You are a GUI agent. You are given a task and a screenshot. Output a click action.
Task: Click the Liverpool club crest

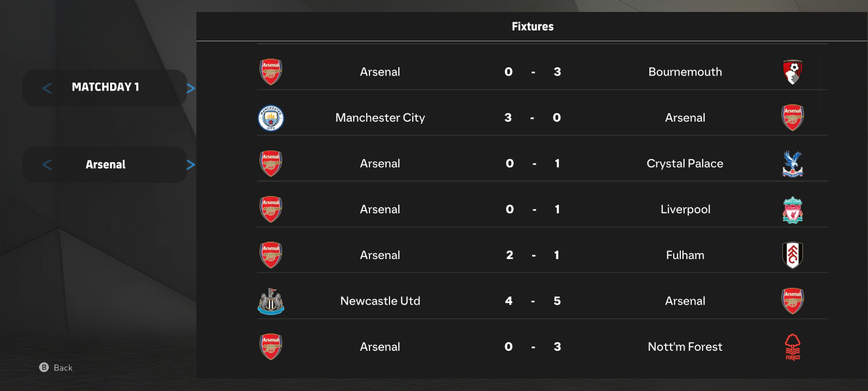point(793,210)
